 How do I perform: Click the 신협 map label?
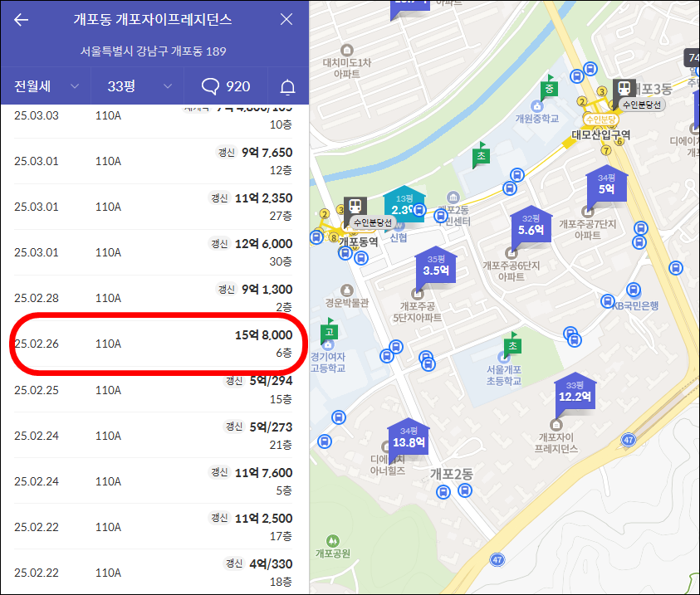[x=399, y=237]
